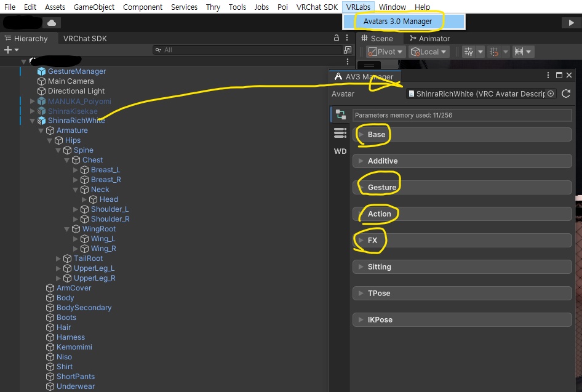Click the snap increment ruler icon
Image resolution: width=582 pixels, height=392 pixels.
pyautogui.click(x=519, y=52)
